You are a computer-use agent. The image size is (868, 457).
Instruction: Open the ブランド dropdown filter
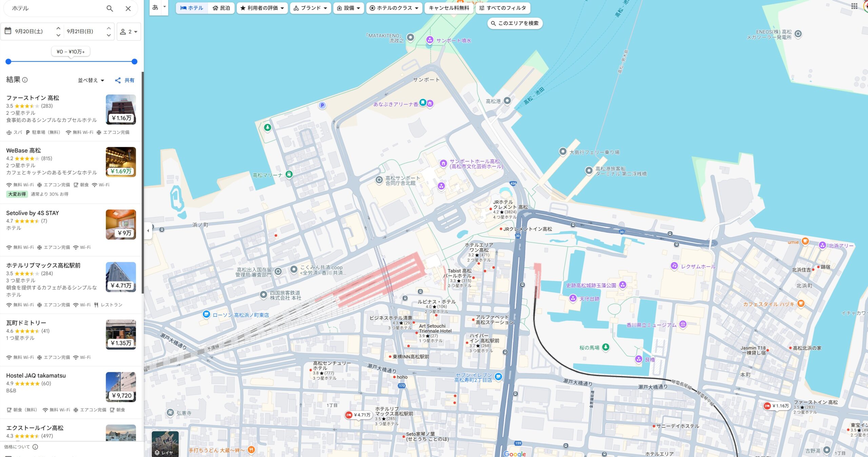pos(311,8)
